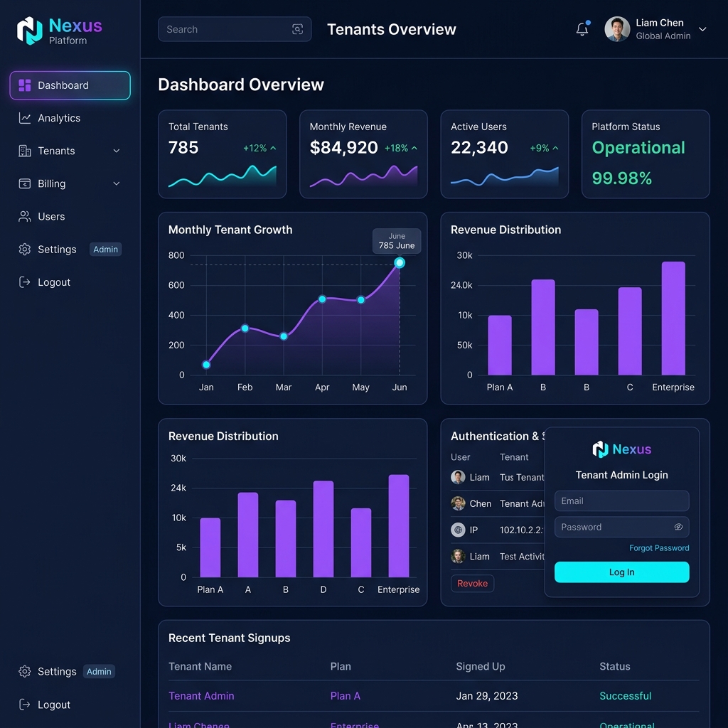Click the Analytics chart icon in sidebar
The image size is (728, 728).
pos(25,118)
